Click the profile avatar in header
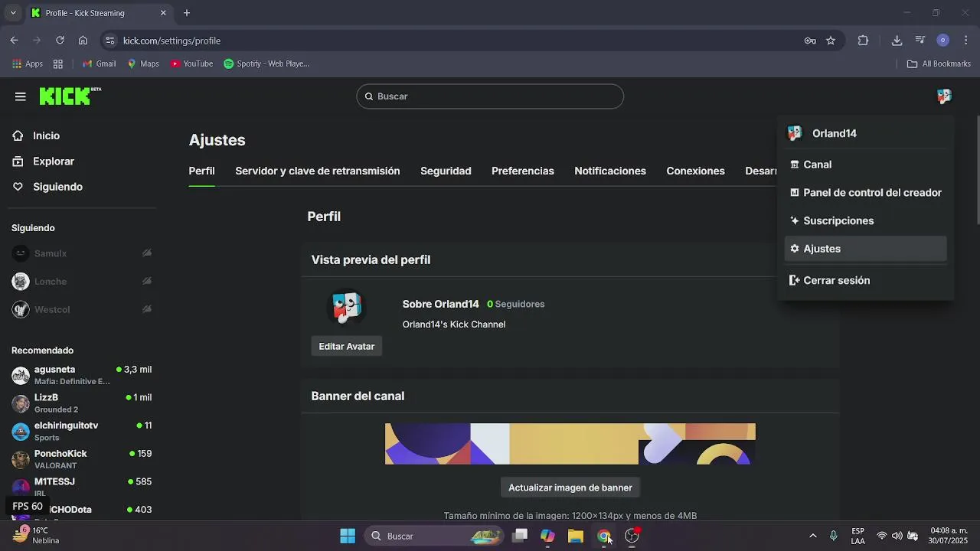The height and width of the screenshot is (551, 980). [x=944, y=96]
